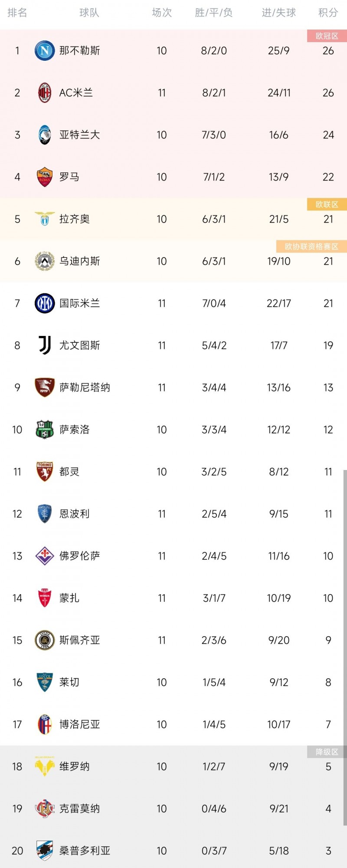Click the 国际米兰 team logo

(44, 303)
